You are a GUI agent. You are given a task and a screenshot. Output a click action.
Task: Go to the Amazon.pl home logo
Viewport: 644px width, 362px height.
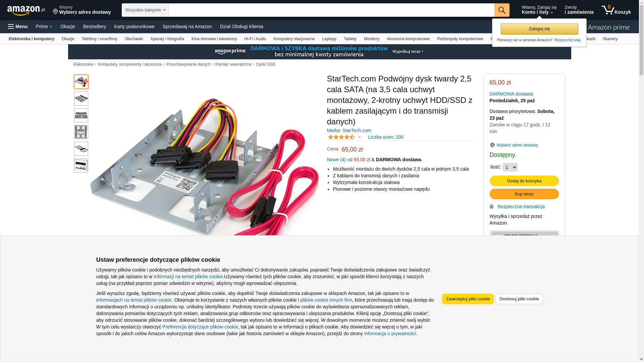pyautogui.click(x=26, y=10)
